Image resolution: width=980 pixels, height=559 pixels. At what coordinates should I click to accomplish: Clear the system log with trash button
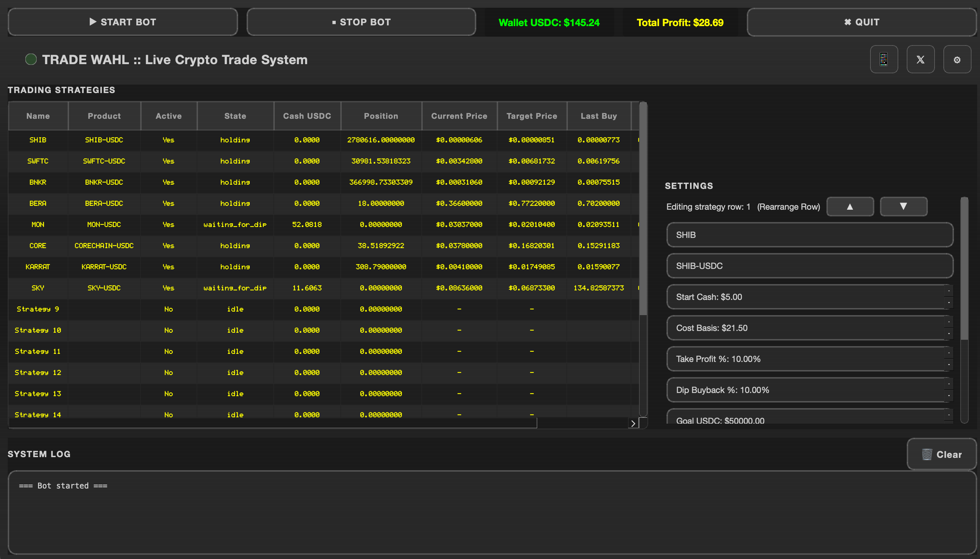tap(941, 454)
